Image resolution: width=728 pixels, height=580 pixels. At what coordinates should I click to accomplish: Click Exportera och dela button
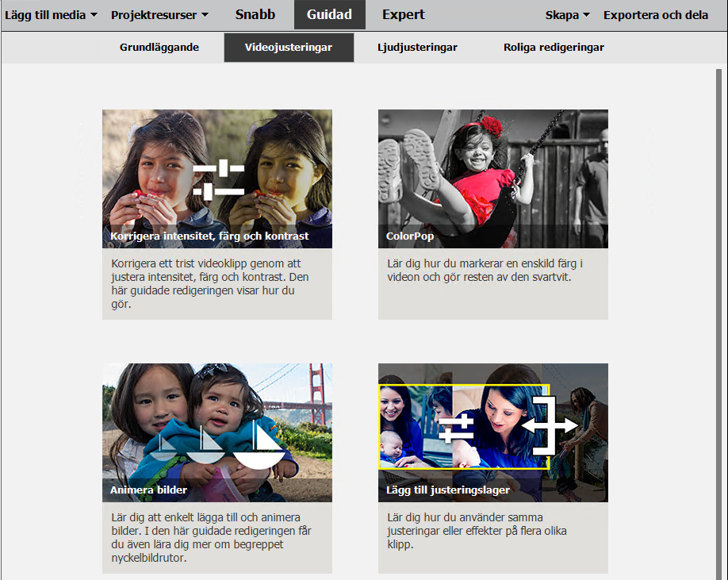[656, 15]
